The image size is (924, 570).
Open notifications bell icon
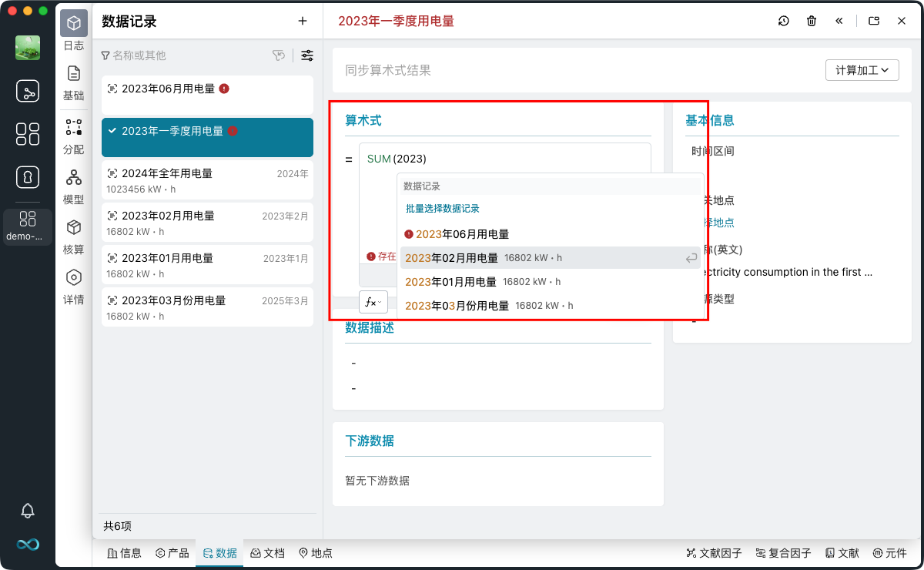pyautogui.click(x=28, y=511)
